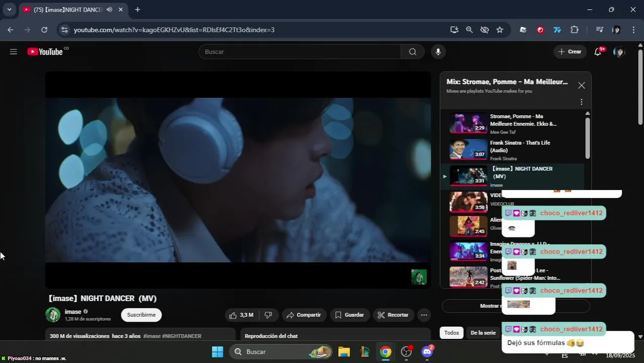Screen dimensions: 644x363
Task: Play the playlist video lasting 2:45
Action: [468, 226]
